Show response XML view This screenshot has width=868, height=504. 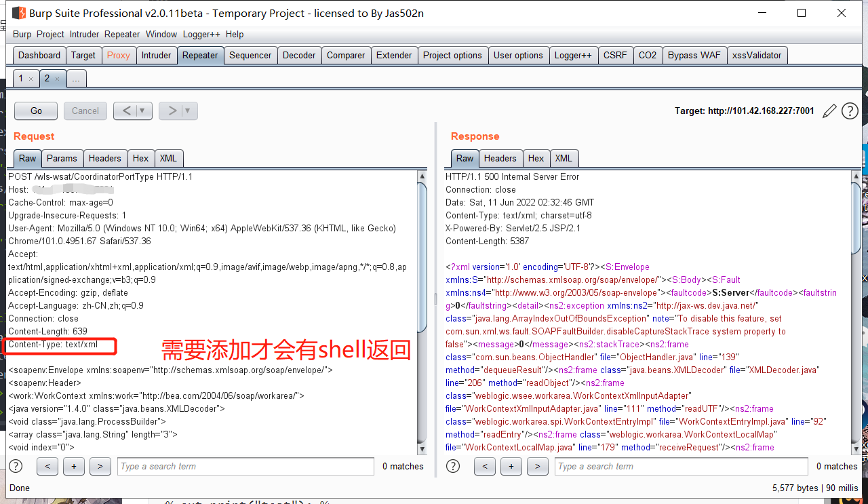[564, 158]
